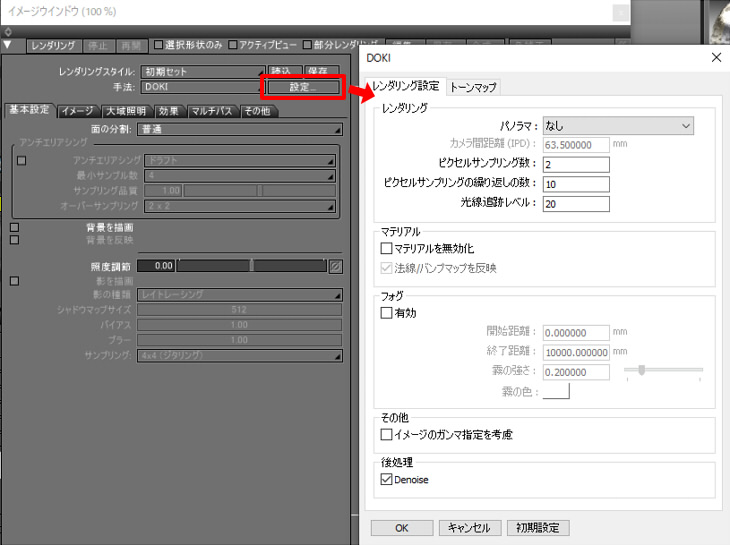The width and height of the screenshot is (730, 545).
Task: Toggle the 影を描画 checkbox
Action: pyautogui.click(x=14, y=281)
